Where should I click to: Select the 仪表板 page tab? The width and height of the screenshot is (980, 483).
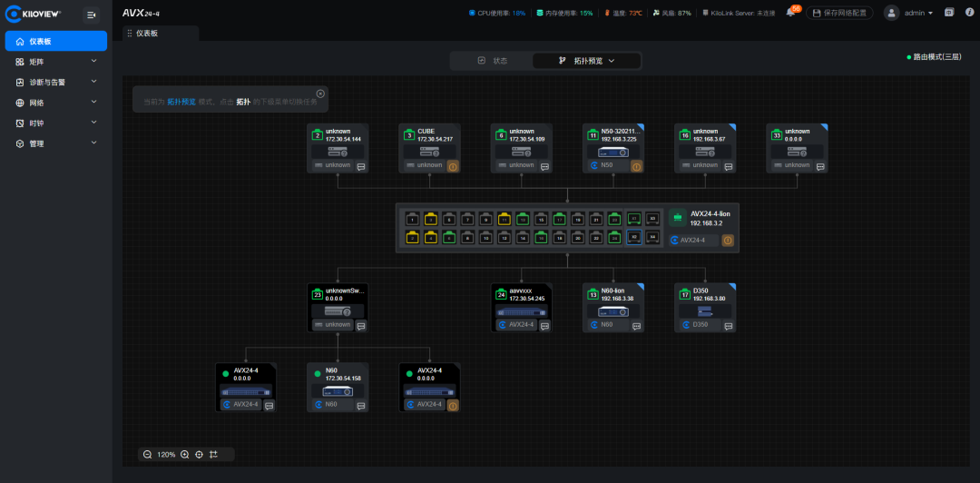(x=161, y=34)
